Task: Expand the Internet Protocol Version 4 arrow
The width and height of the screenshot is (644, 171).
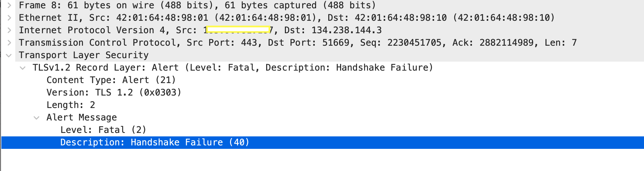Action: coord(9,30)
